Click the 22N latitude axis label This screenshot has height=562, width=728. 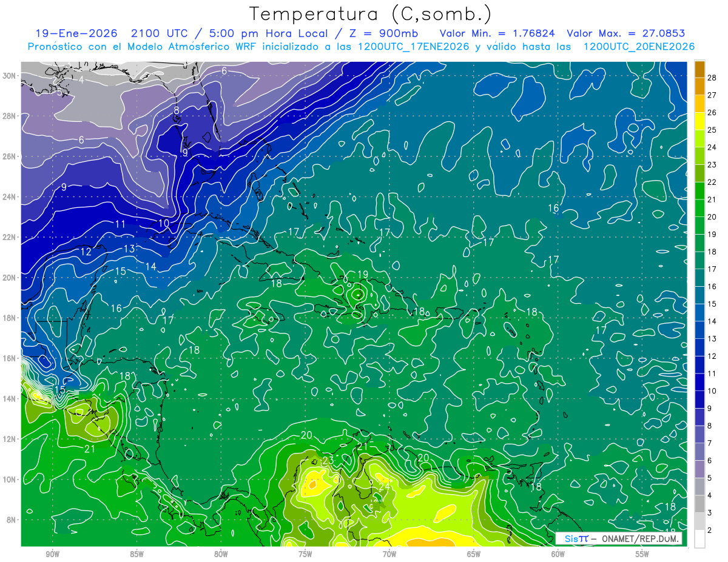tap(10, 237)
